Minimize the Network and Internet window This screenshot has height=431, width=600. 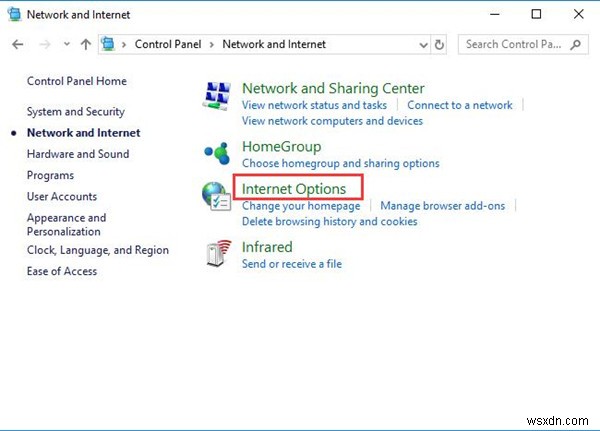coord(495,14)
